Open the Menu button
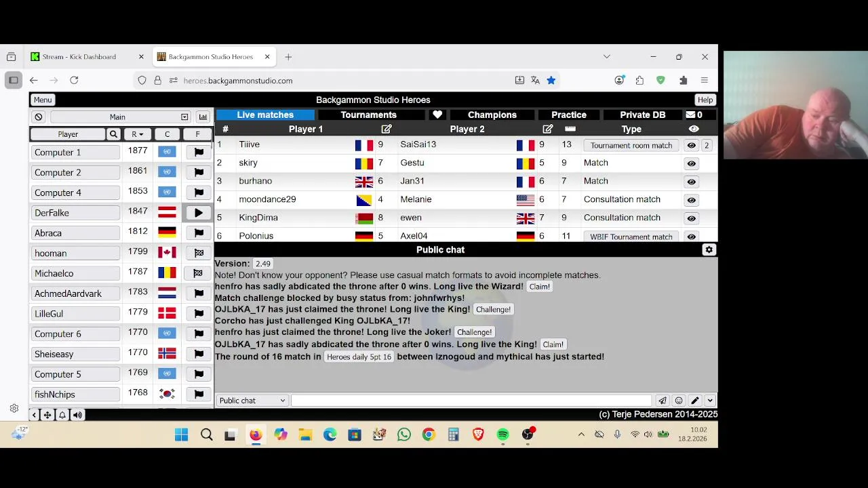The height and width of the screenshot is (488, 868). pos(43,100)
